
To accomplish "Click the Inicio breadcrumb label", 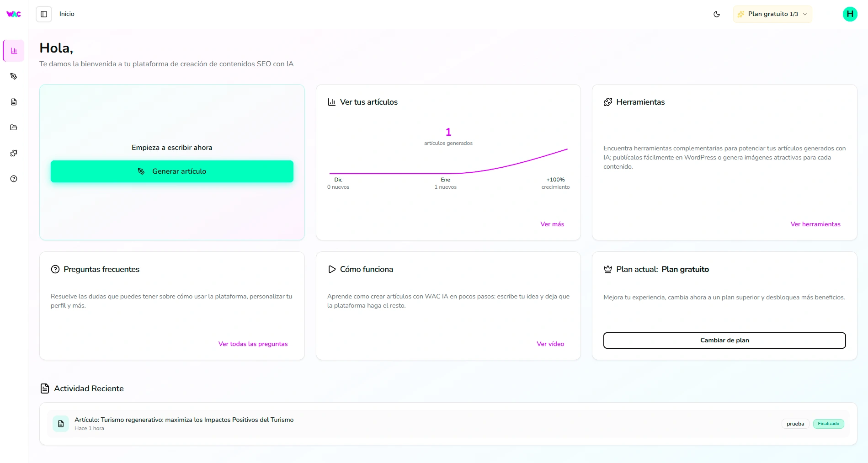I will tap(67, 14).
